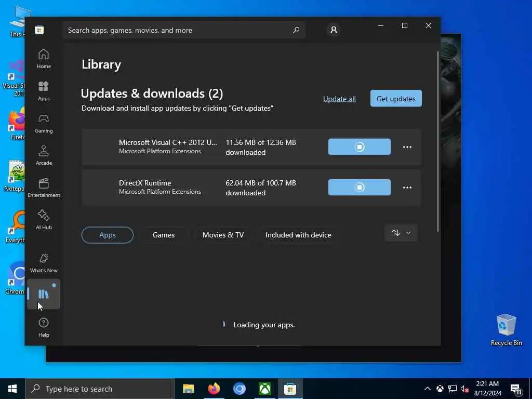Image resolution: width=532 pixels, height=399 pixels.
Task: Select the Movies & TV filter tab
Action: [x=223, y=235]
